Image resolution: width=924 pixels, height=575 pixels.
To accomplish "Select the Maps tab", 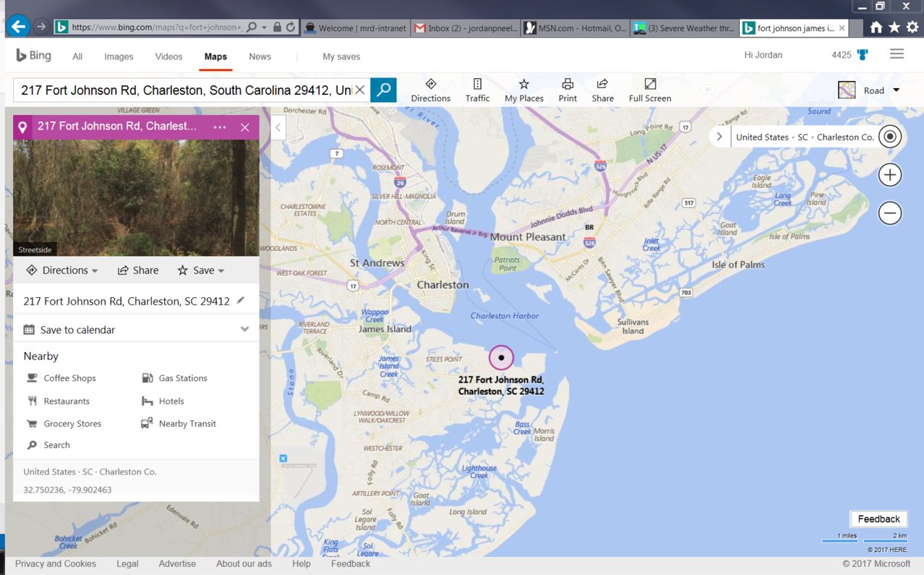I will [x=215, y=56].
